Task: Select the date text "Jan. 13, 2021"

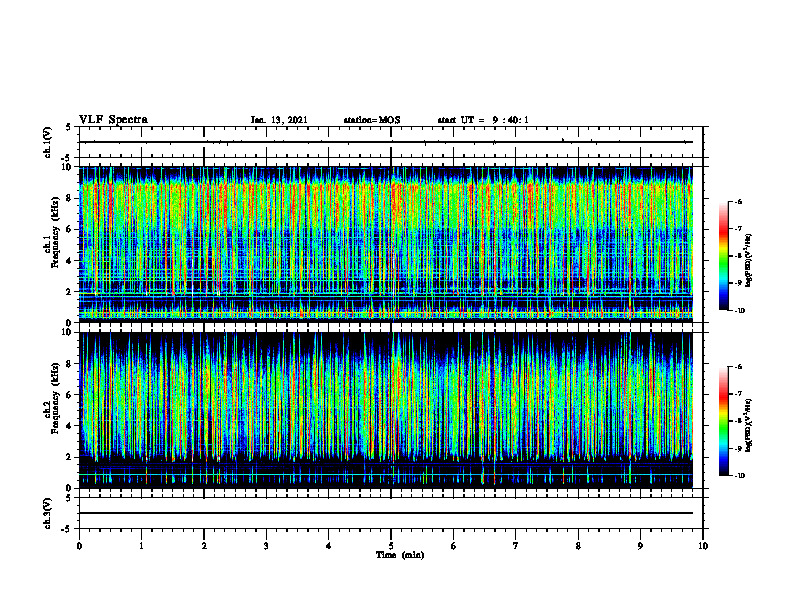Action: click(x=279, y=120)
